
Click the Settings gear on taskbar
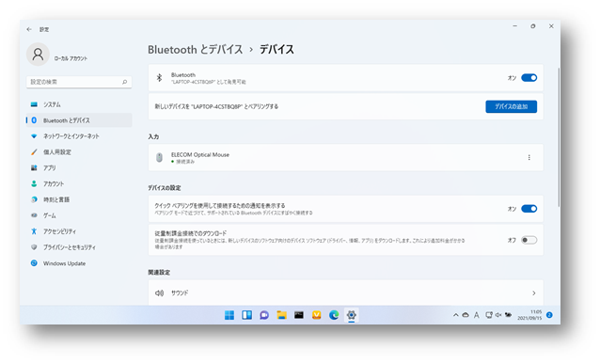tap(352, 315)
